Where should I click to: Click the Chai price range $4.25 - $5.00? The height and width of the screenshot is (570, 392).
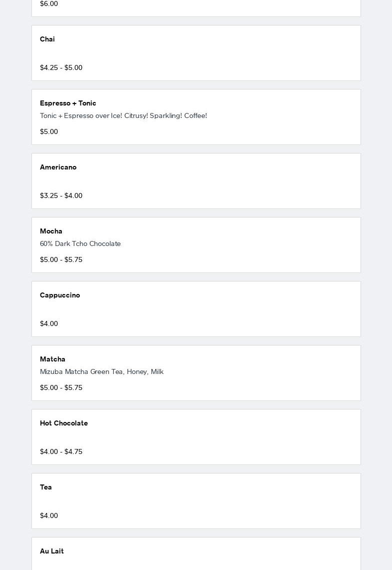click(61, 67)
